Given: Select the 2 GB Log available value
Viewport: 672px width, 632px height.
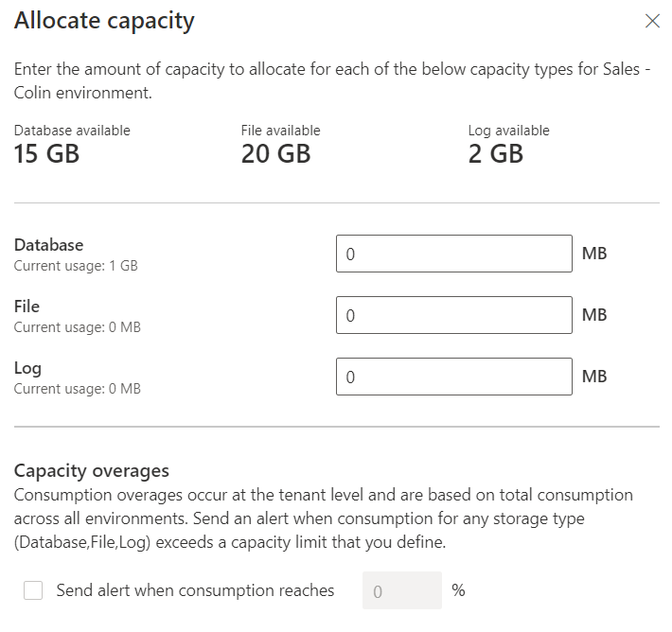Looking at the screenshot, I should pyautogui.click(x=495, y=154).
